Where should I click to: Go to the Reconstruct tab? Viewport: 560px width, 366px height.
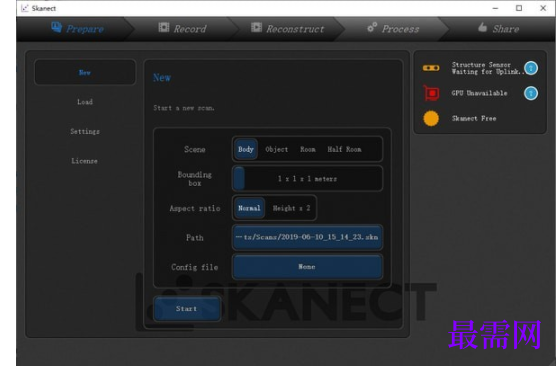(x=288, y=29)
